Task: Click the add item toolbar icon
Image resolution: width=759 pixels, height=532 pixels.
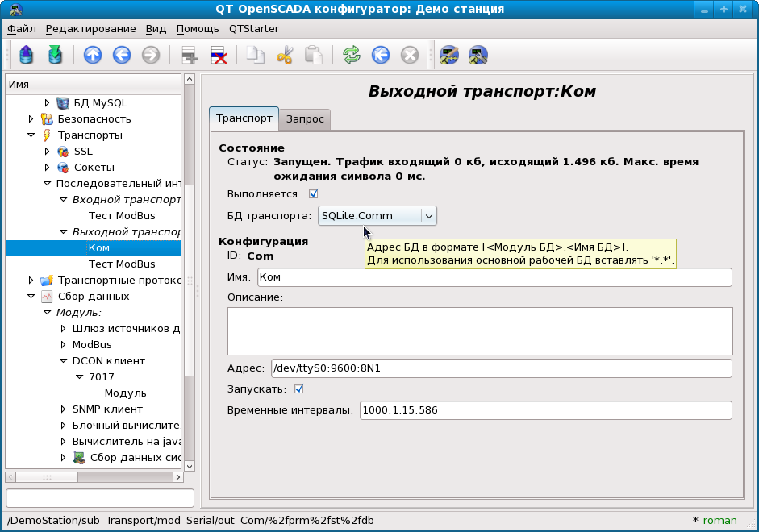Action: click(190, 55)
